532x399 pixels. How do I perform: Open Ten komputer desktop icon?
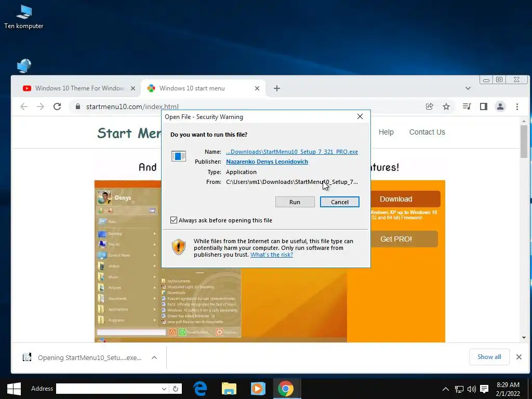24,17
